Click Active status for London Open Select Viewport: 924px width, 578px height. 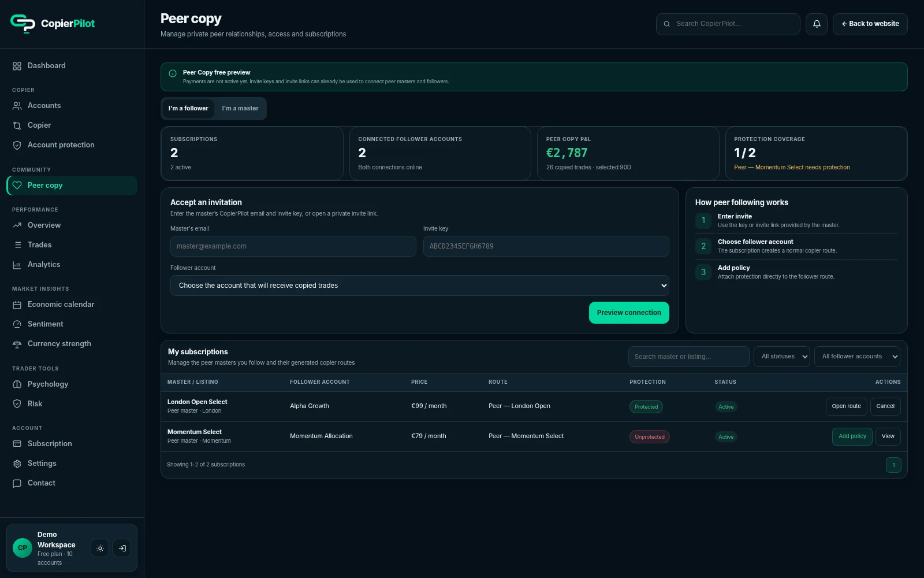pyautogui.click(x=726, y=407)
